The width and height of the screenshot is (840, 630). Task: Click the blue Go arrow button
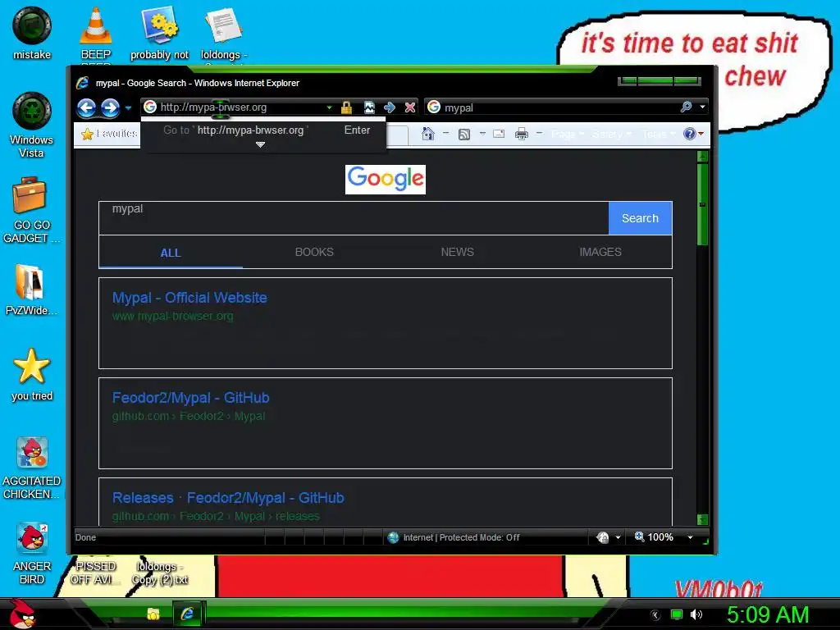(390, 107)
